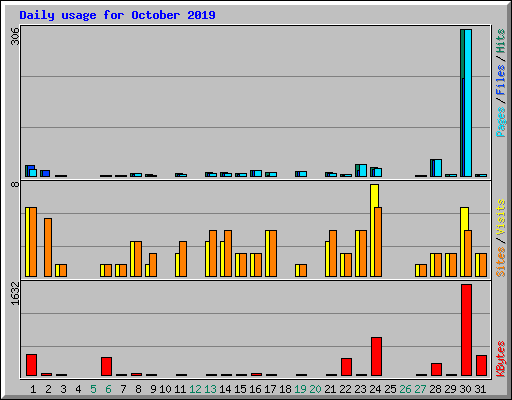
Task: Click the day label 22
Action: (345, 389)
